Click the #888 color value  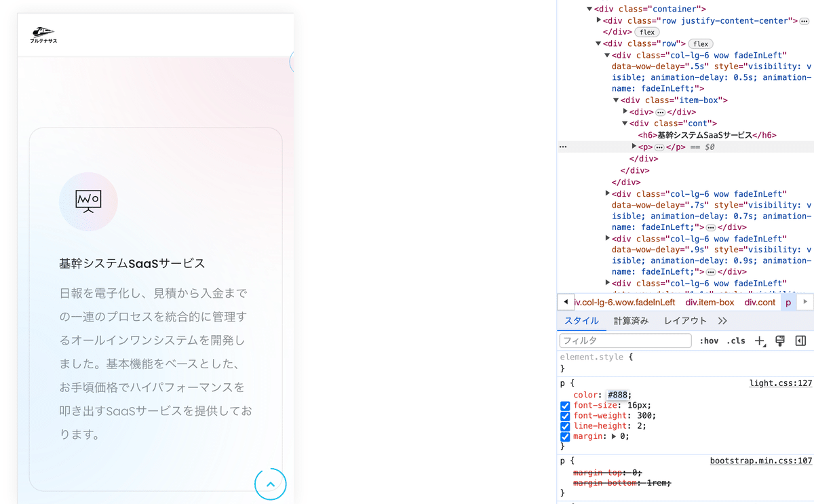click(x=617, y=395)
